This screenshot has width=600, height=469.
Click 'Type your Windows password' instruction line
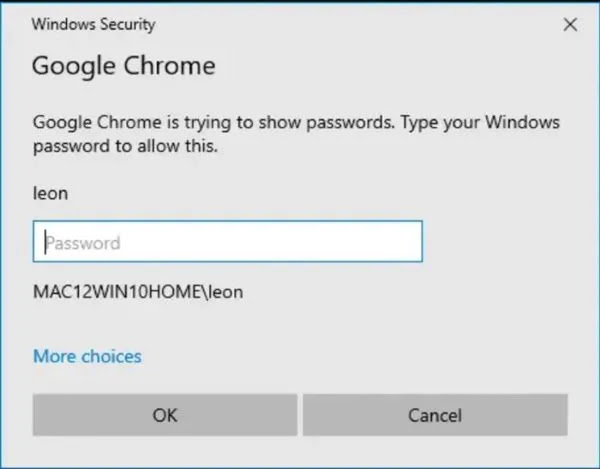[x=125, y=146]
